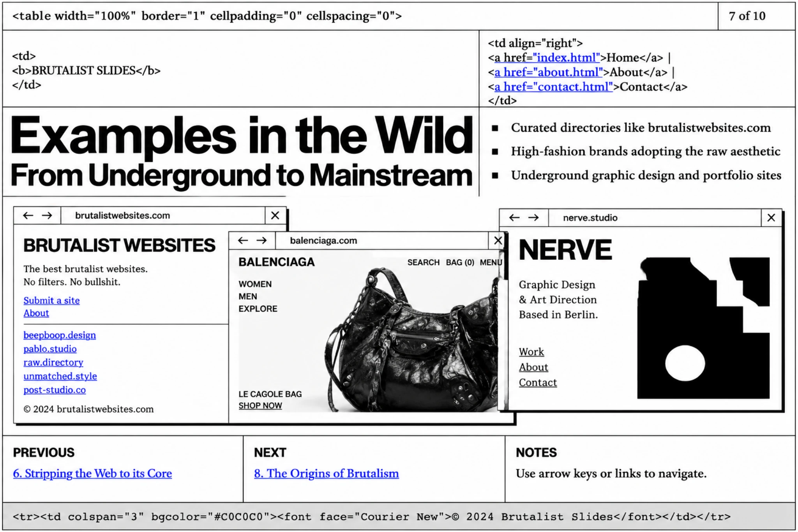Click the Submit a site link
The width and height of the screenshot is (798, 532).
(51, 300)
